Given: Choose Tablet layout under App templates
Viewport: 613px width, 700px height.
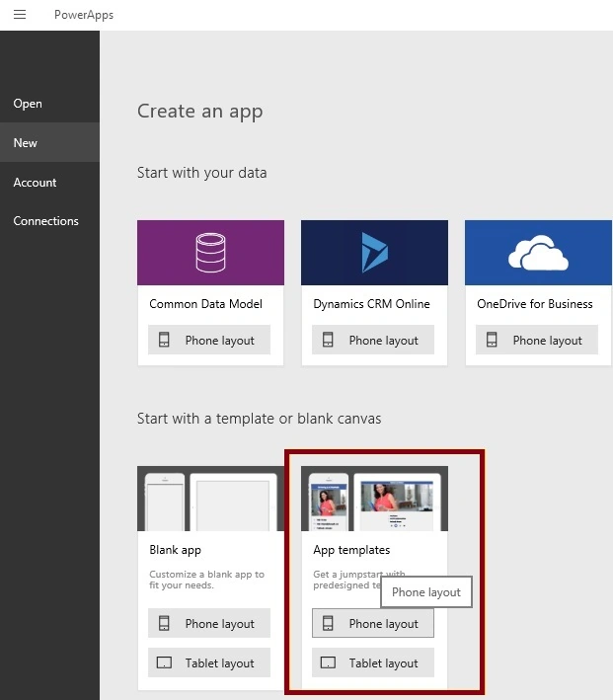Looking at the screenshot, I should (373, 662).
